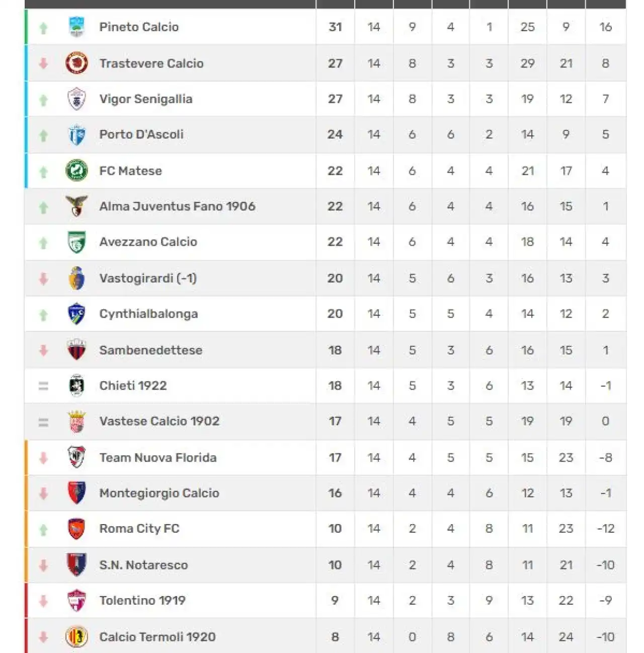Select the Montegiorgio Calcio row name
The height and width of the screenshot is (653, 644).
(159, 493)
